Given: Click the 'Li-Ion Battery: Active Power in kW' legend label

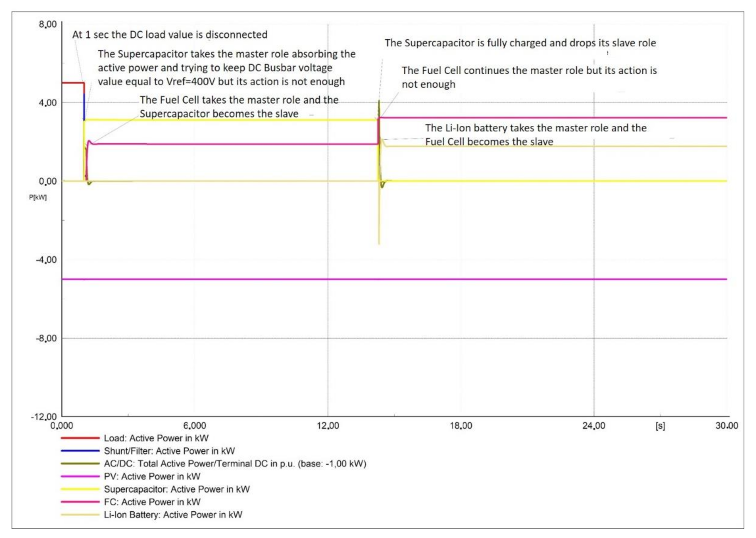Looking at the screenshot, I should pyautogui.click(x=173, y=515).
